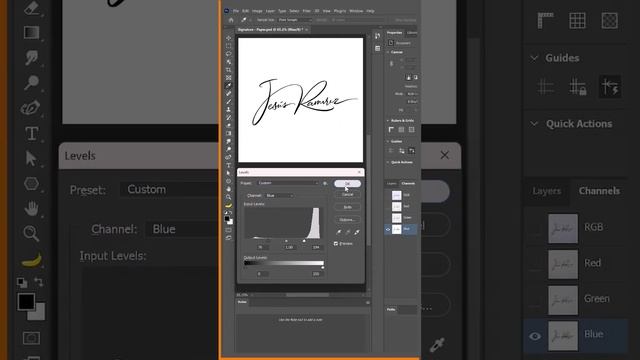Select the large Dodge tool in enlarged background

pos(31,82)
